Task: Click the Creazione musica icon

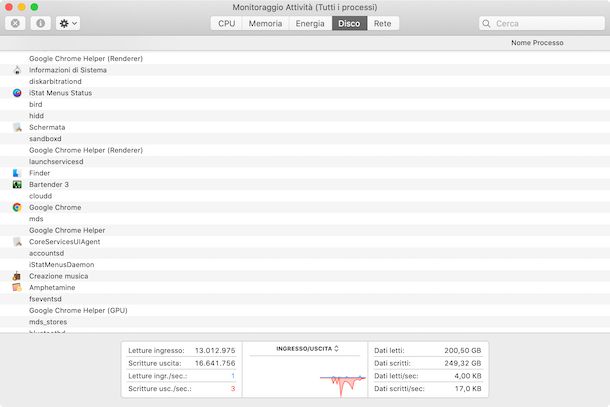Action: 17,276
